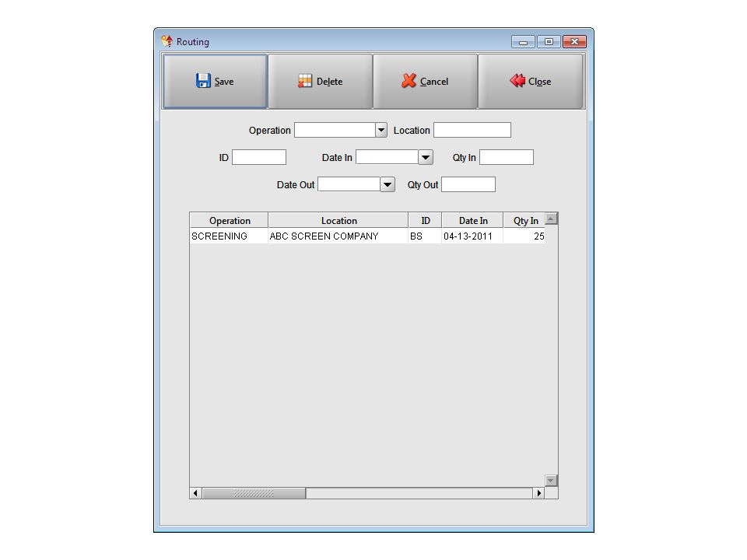Sort by the ID column header

pos(425,220)
